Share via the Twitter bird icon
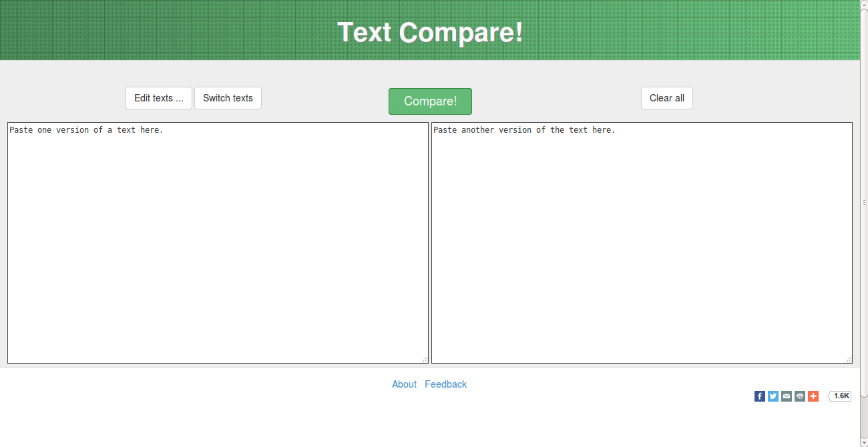Image resolution: width=868 pixels, height=447 pixels. point(773,396)
